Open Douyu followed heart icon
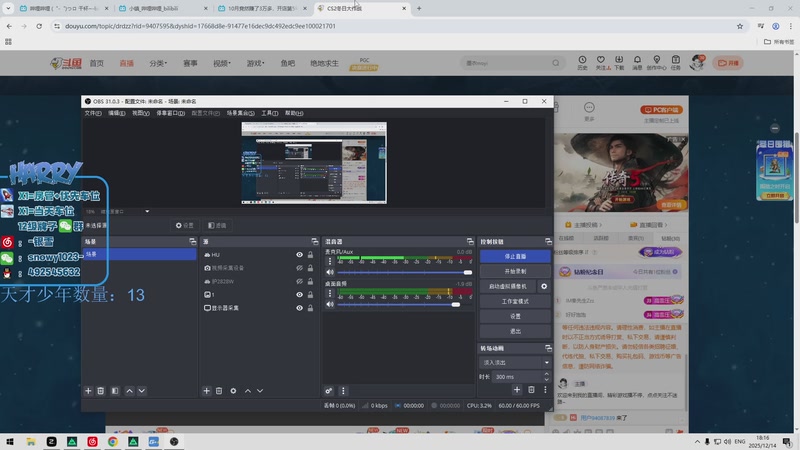This screenshot has width=800, height=450. coord(601,62)
